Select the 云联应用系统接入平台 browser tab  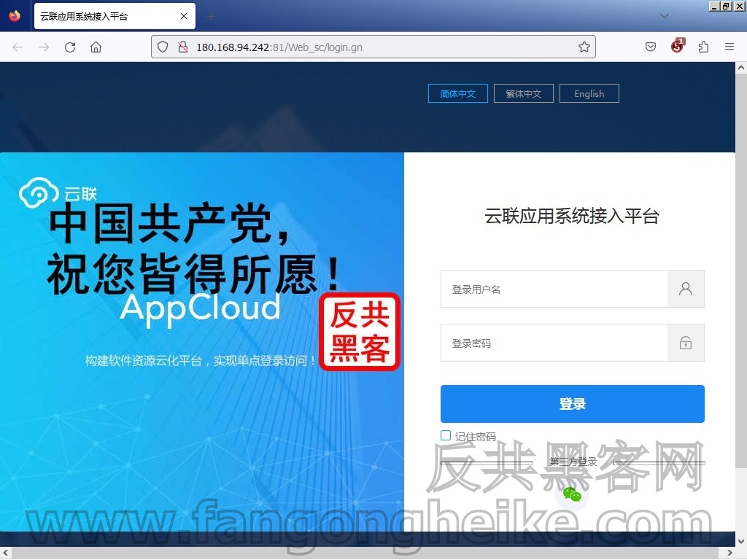coord(115,16)
